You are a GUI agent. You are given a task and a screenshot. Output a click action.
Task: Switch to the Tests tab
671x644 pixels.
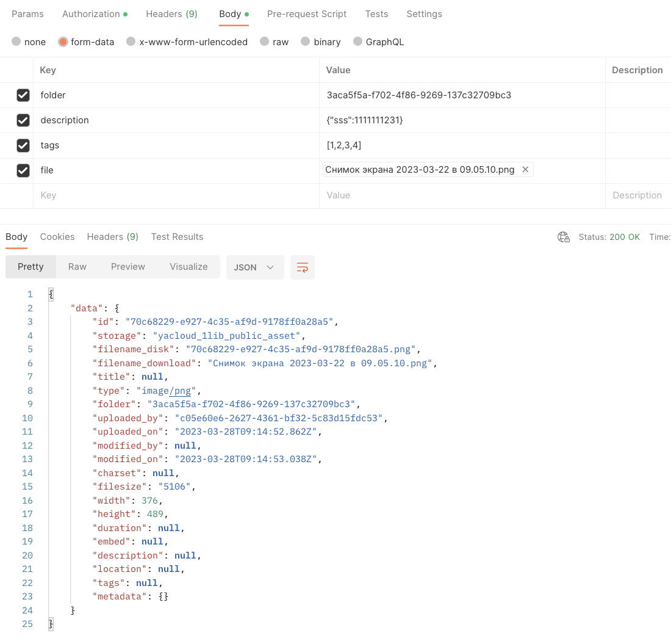(376, 13)
